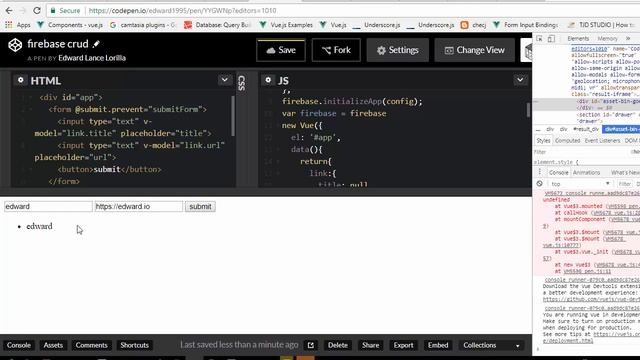Image resolution: width=640 pixels, height=360 pixels.
Task: Click the green Secure padlock icon
Action: [x=53, y=11]
